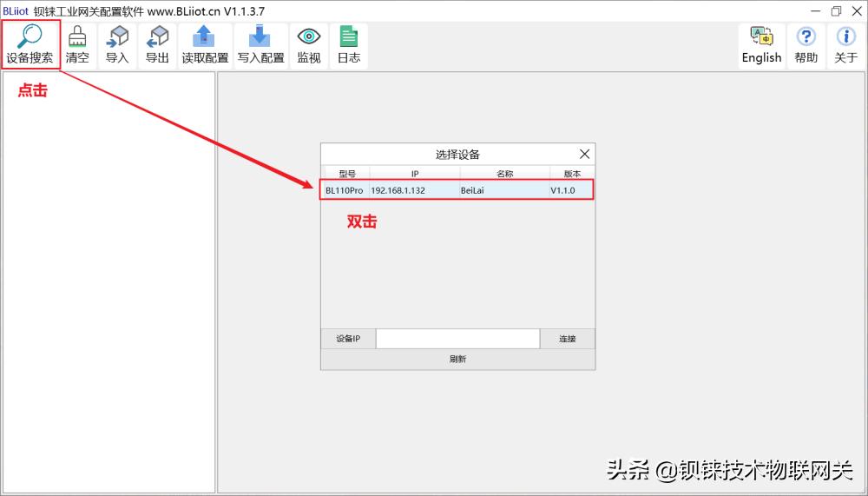The width and height of the screenshot is (868, 496).
Task: Select the BL110Pro model cell
Action: [x=345, y=190]
